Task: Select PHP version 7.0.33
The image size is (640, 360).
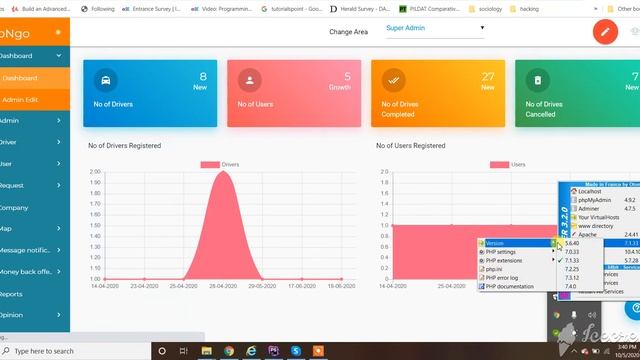Action: pyautogui.click(x=572, y=252)
